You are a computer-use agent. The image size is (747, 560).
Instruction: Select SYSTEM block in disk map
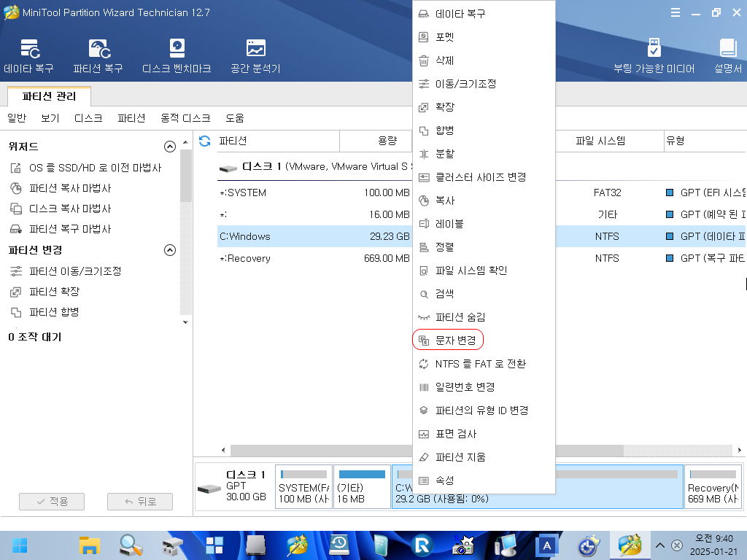click(304, 486)
